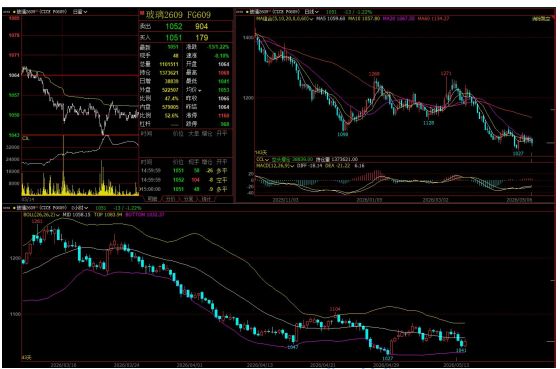
Task: Click the 1128 low label on the daily chart
Action: click(429, 123)
